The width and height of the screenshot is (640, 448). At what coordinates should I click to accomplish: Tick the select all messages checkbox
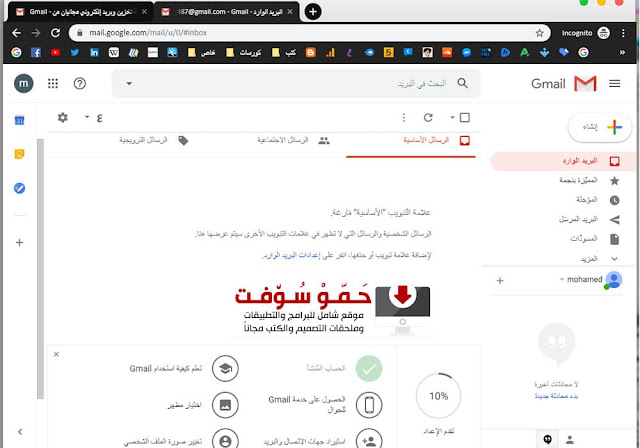[x=464, y=118]
